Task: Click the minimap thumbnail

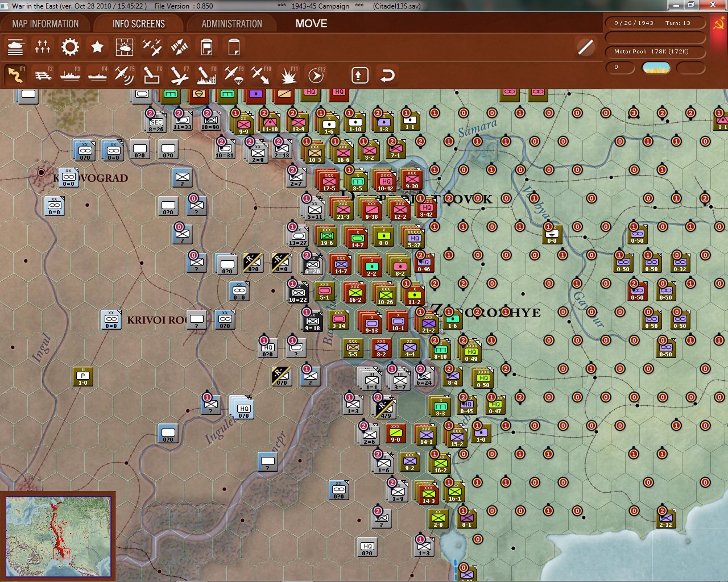Action: tap(58, 537)
